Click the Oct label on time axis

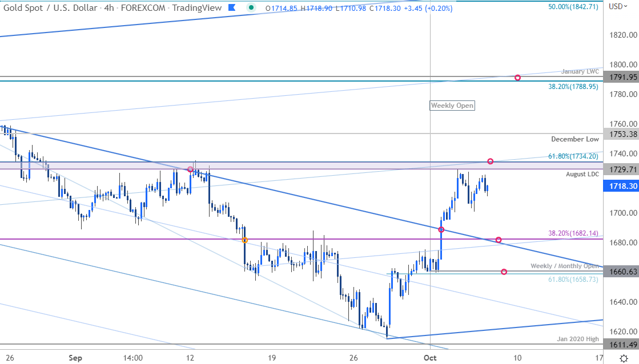coord(431,358)
